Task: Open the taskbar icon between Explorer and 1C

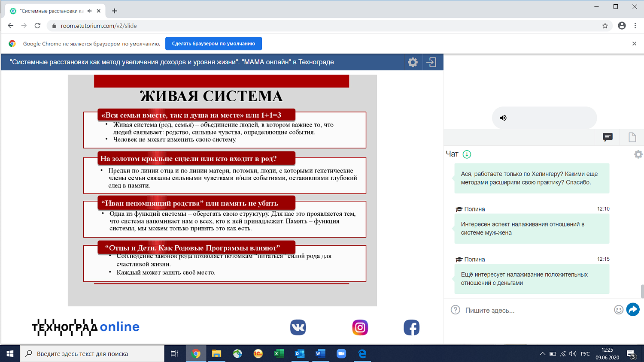Action: pyautogui.click(x=237, y=354)
